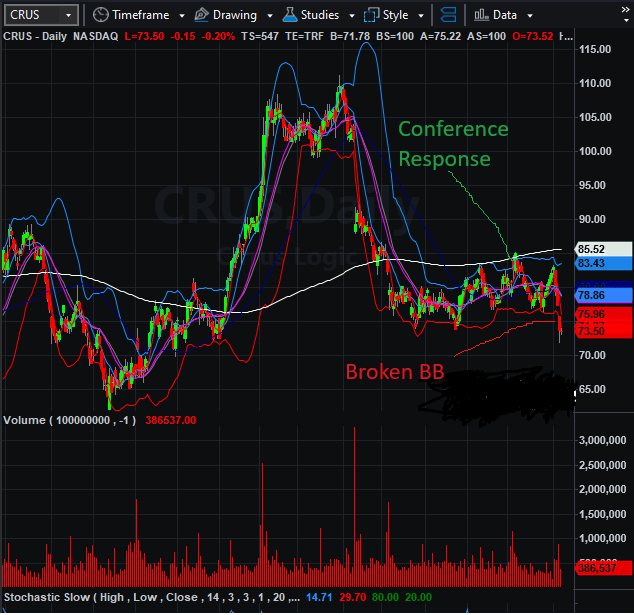Select the Conference Response text annotation
This screenshot has height=615, width=634.
click(453, 144)
